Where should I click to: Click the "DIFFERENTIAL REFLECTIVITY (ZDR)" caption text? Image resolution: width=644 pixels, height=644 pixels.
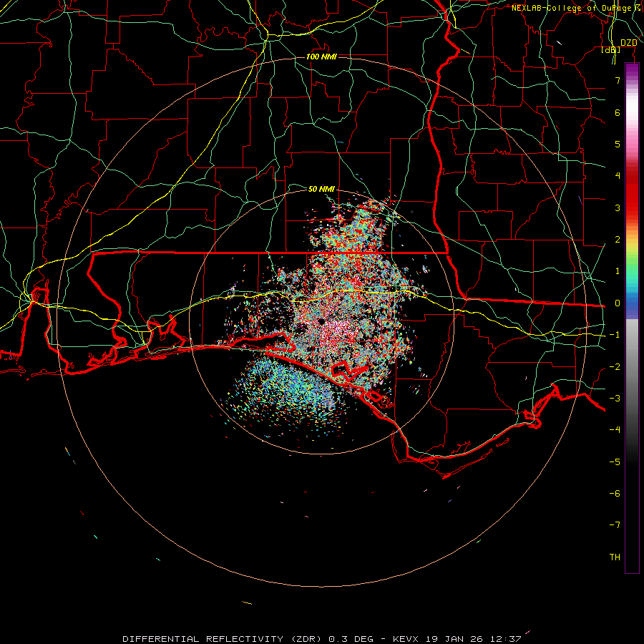pos(223,639)
